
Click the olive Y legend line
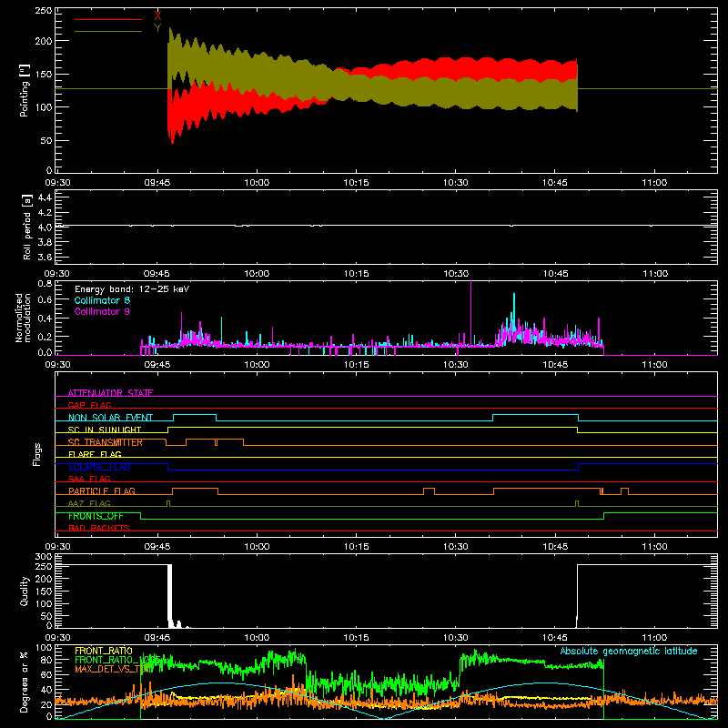(x=107, y=31)
